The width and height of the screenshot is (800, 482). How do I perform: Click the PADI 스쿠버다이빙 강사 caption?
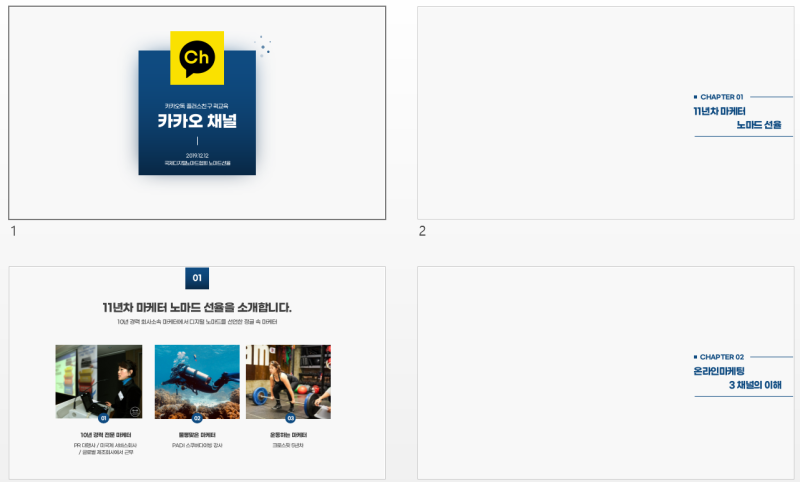pos(197,445)
